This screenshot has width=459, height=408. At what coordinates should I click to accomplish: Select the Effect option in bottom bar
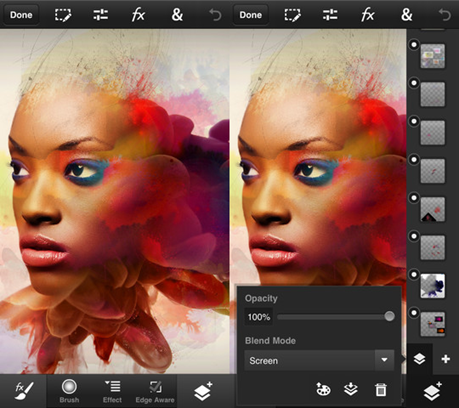click(x=112, y=391)
